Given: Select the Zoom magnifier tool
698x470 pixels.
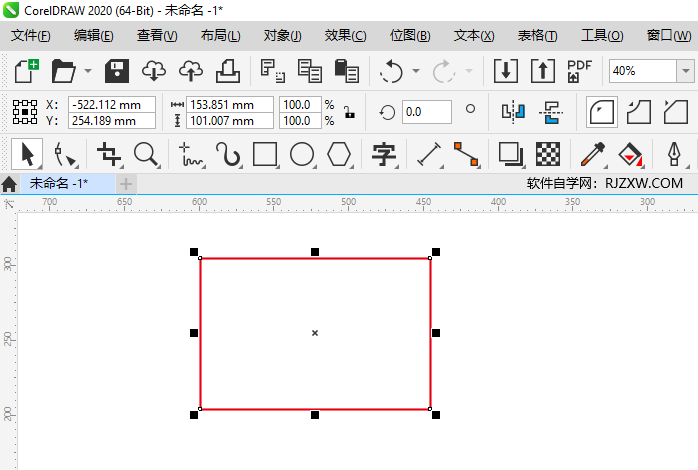Looking at the screenshot, I should pyautogui.click(x=146, y=154).
